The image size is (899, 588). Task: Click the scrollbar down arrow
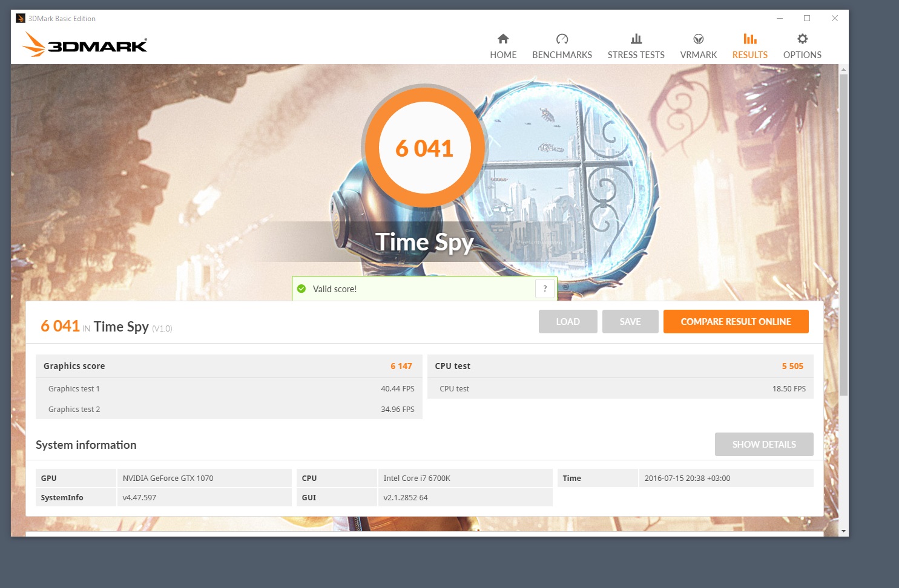pyautogui.click(x=843, y=531)
